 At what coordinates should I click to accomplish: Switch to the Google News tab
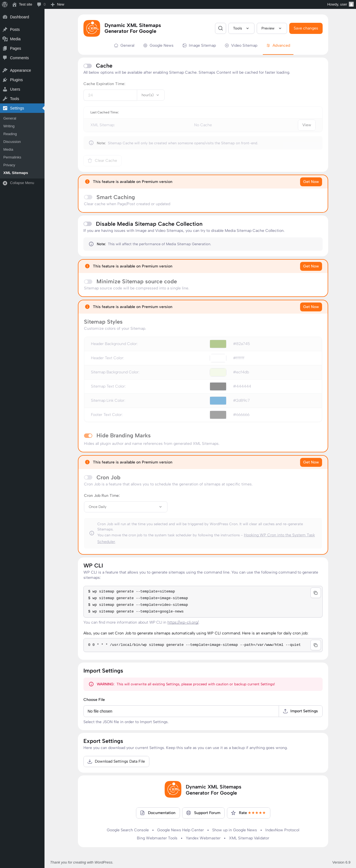158,46
